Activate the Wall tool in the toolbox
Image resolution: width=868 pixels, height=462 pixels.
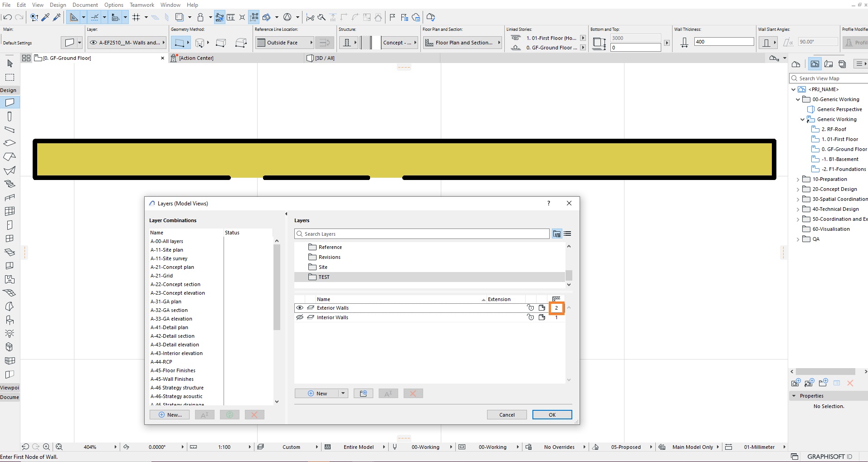[x=10, y=102]
